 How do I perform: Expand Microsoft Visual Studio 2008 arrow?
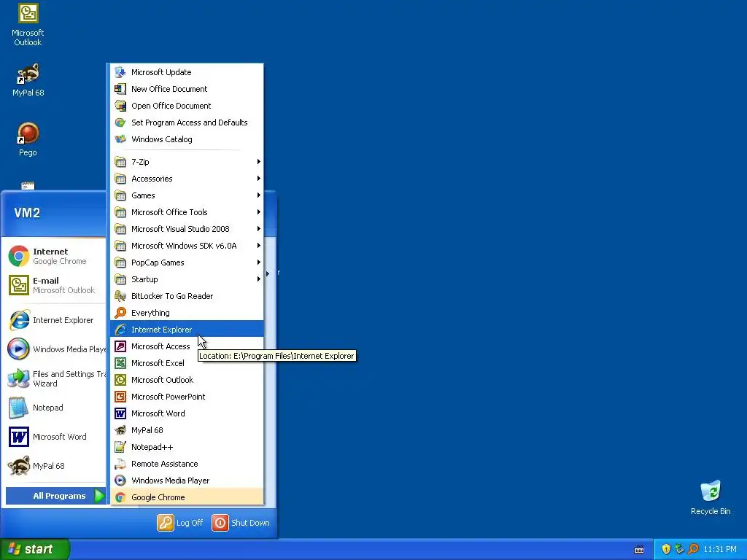[259, 229]
